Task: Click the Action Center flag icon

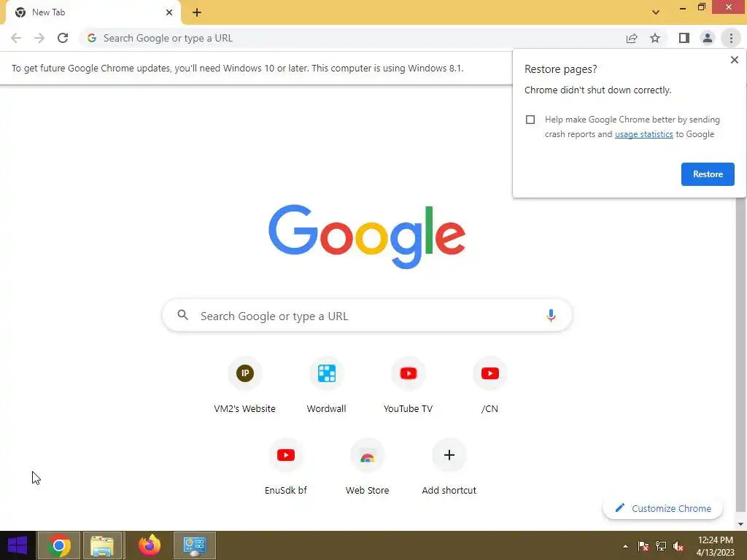Action: pos(643,546)
